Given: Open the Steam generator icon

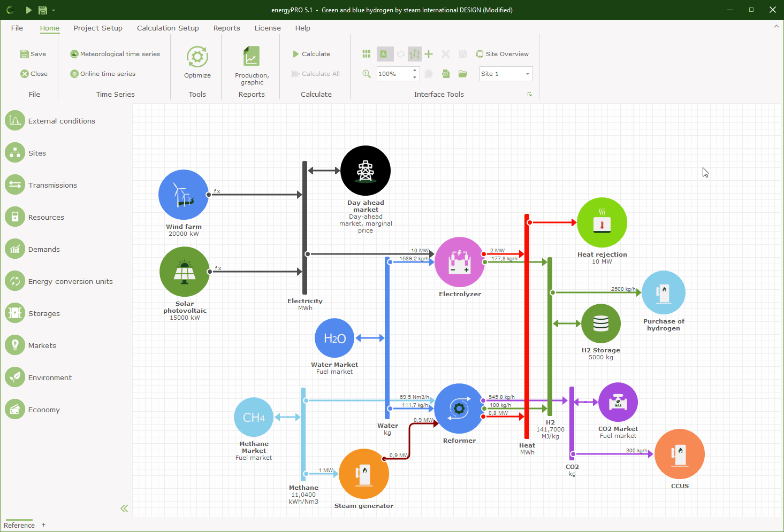Looking at the screenshot, I should (x=364, y=474).
